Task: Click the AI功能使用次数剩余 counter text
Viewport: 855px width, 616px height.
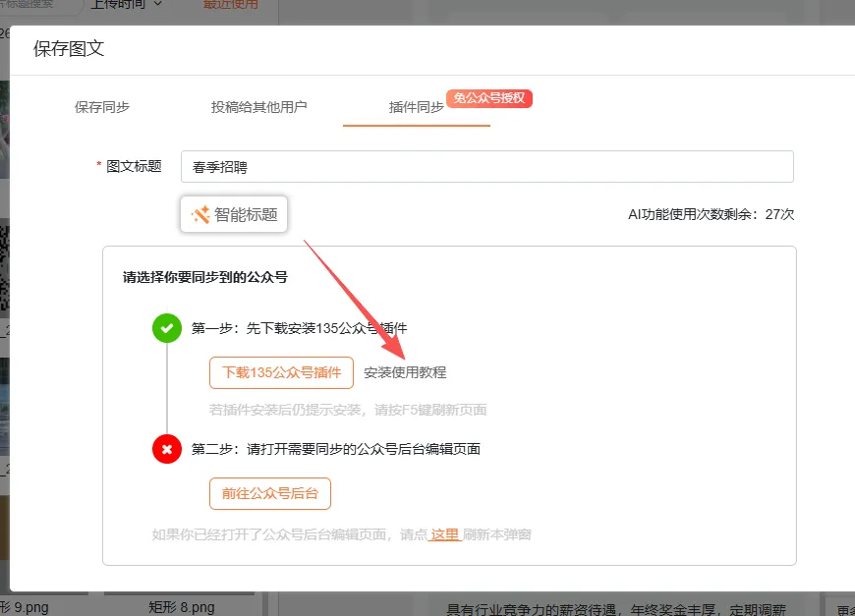Action: coord(712,214)
